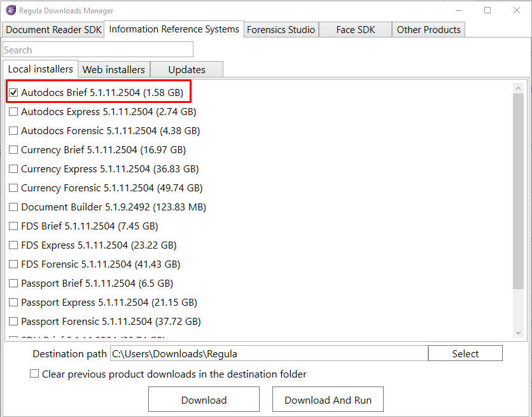532x417 pixels.
Task: Click the Regula app icon in title bar
Action: pyautogui.click(x=10, y=10)
